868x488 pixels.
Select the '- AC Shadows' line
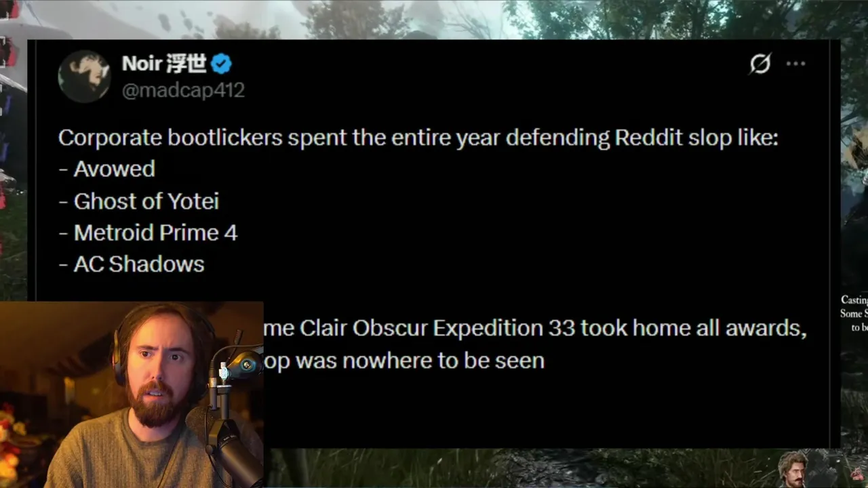(132, 264)
